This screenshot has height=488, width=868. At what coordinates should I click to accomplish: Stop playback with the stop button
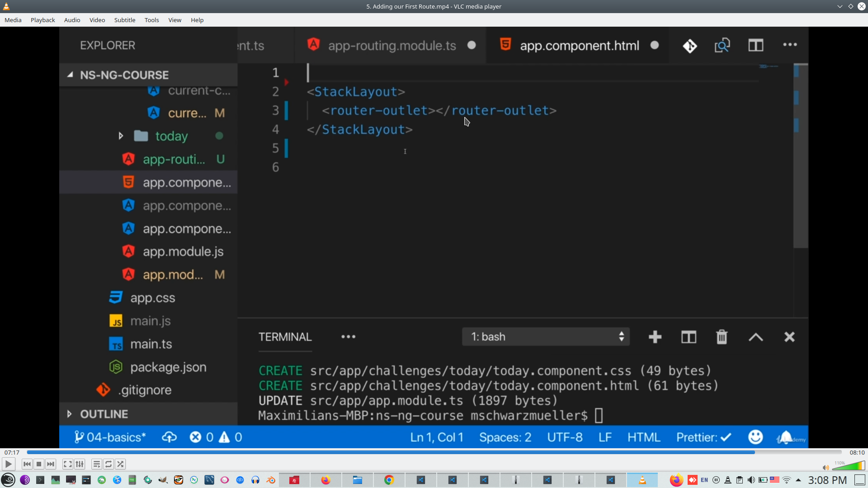(39, 464)
